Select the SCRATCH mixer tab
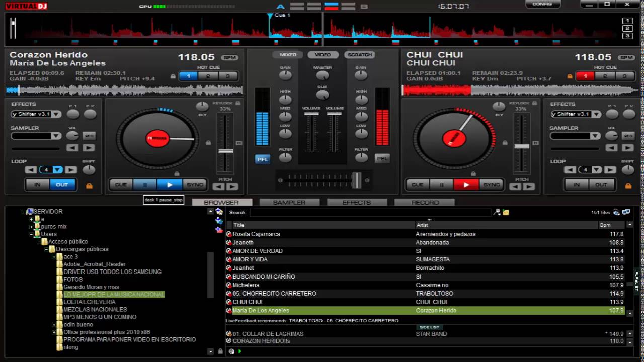The height and width of the screenshot is (362, 644). click(x=360, y=55)
